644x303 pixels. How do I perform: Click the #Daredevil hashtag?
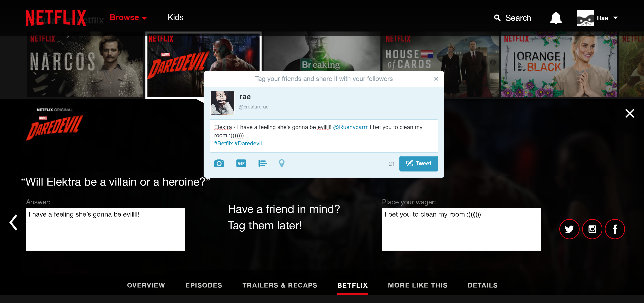(x=248, y=143)
